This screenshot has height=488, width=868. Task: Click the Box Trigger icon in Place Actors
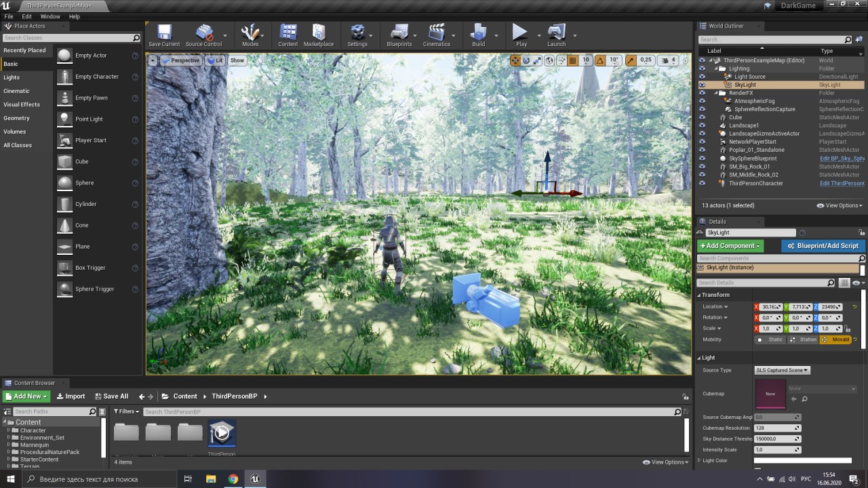[x=64, y=268]
